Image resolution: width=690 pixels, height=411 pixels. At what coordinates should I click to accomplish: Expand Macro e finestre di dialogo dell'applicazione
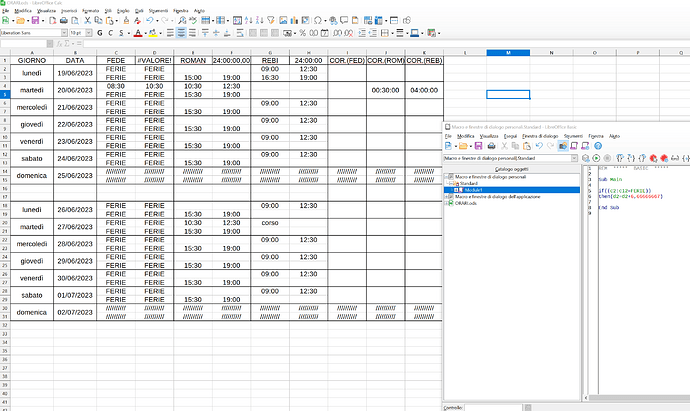point(446,197)
